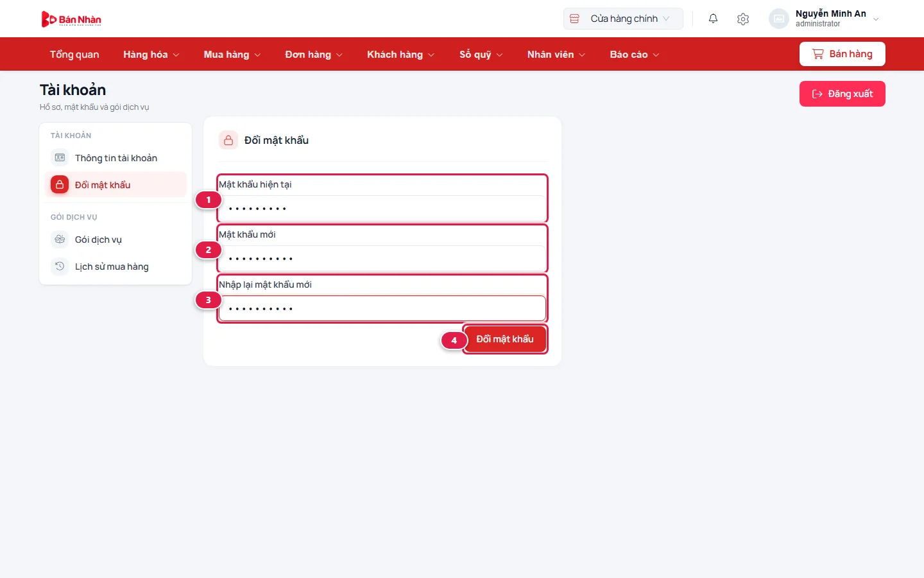Click the lock icon in sidebar Đổi mật khẩu
The height and width of the screenshot is (578, 924).
point(60,184)
